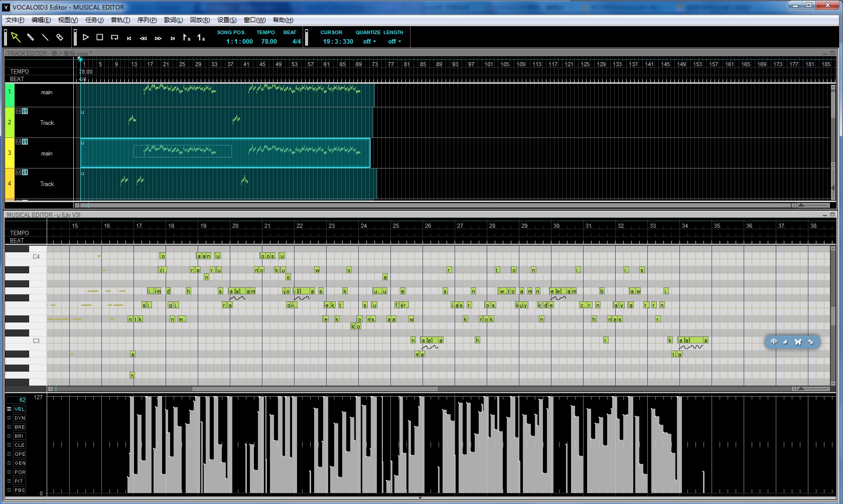Select the GEN control parameter
The image size is (843, 504).
click(20, 463)
